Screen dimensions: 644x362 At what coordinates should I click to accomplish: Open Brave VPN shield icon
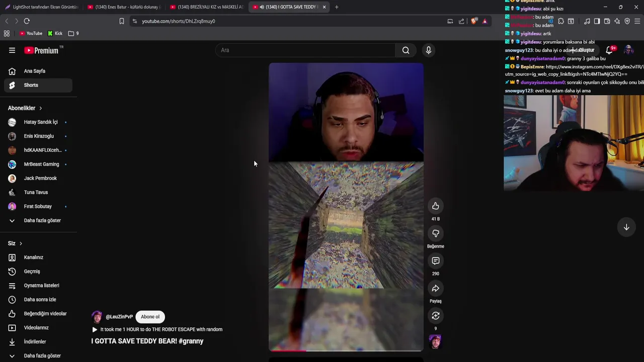(627, 21)
